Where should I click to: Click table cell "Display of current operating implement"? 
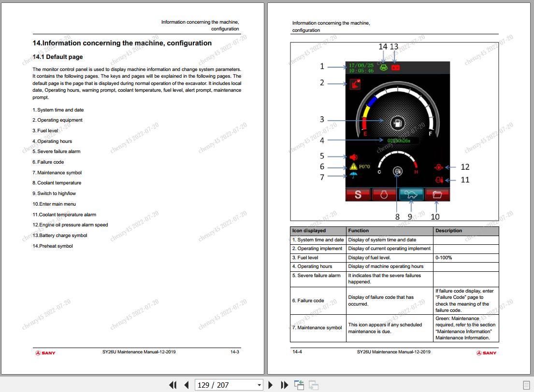[389, 249]
